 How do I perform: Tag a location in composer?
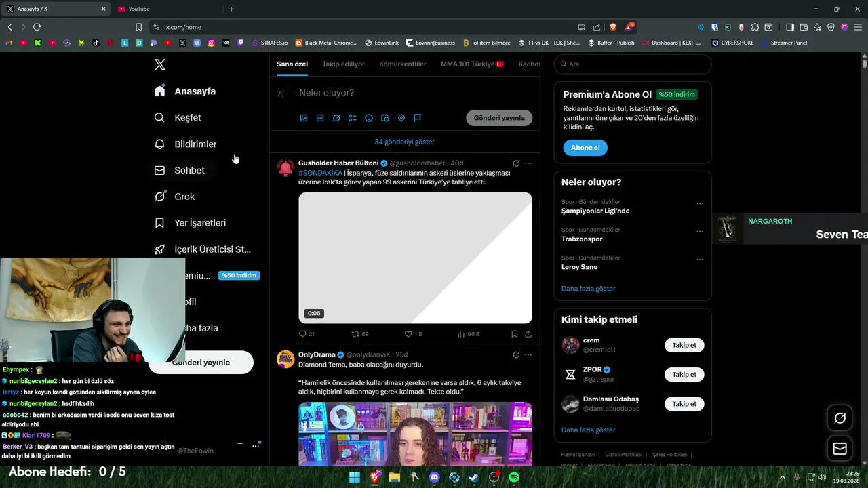[x=401, y=118]
